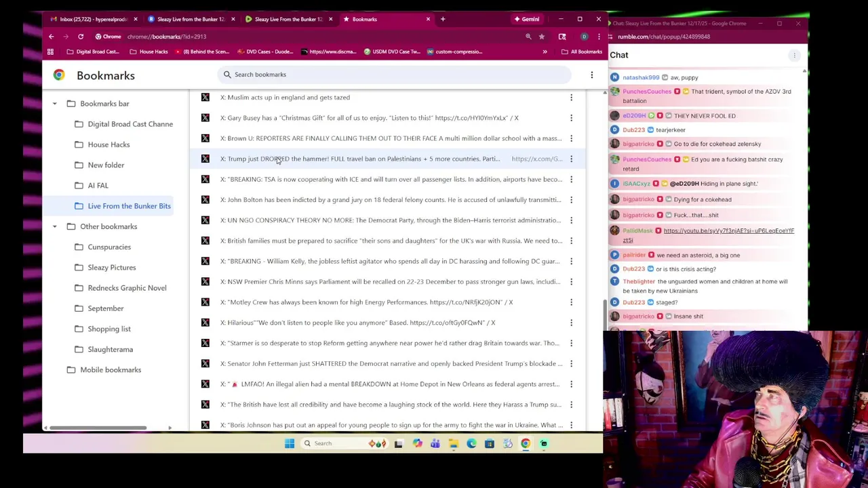The image size is (868, 488).
Task: Click the bookmark star icon in address bar
Action: tap(542, 37)
